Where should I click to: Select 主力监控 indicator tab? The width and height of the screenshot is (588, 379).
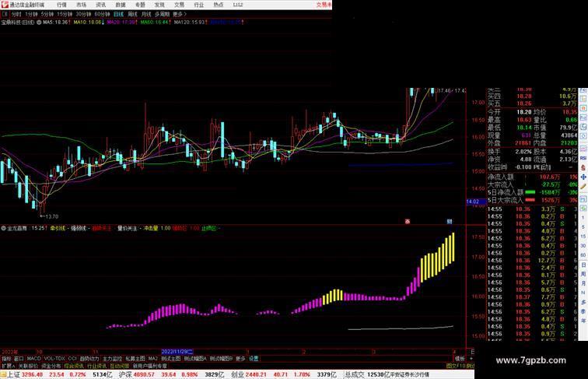coord(112,359)
